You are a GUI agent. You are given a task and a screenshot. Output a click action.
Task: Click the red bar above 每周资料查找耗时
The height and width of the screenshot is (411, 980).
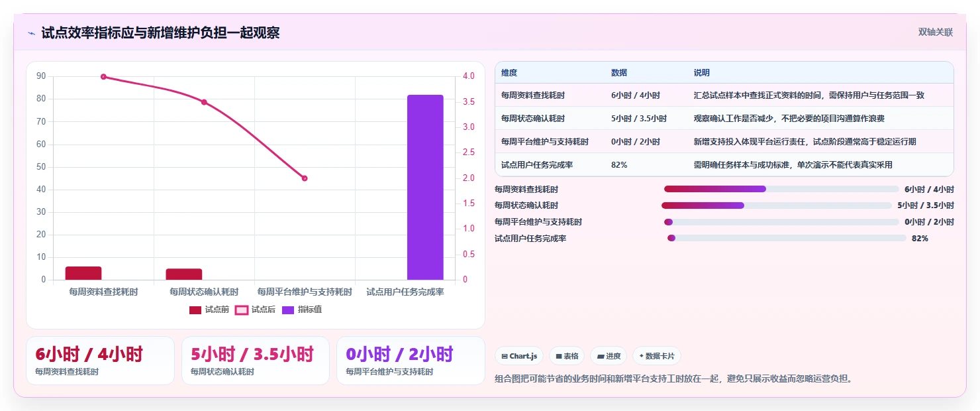83,273
